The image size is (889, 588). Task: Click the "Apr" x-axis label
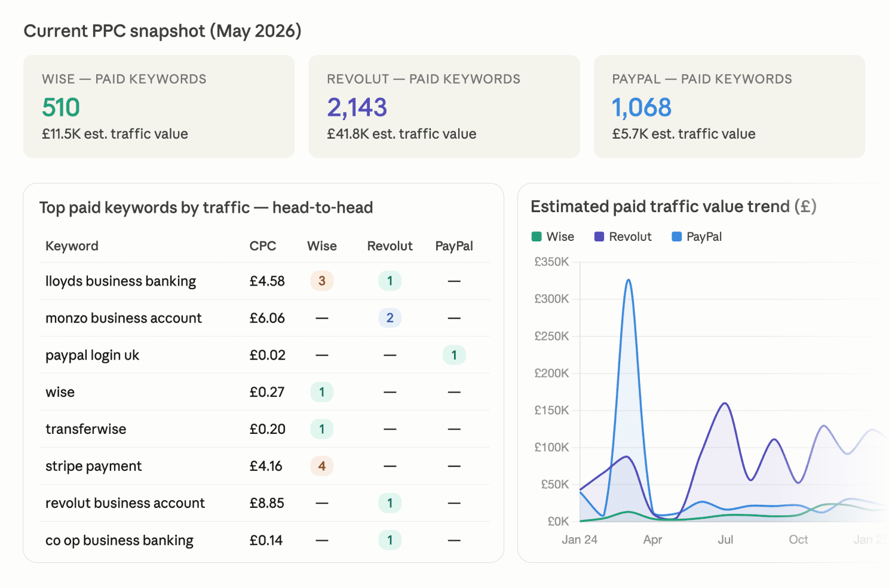[x=652, y=540]
